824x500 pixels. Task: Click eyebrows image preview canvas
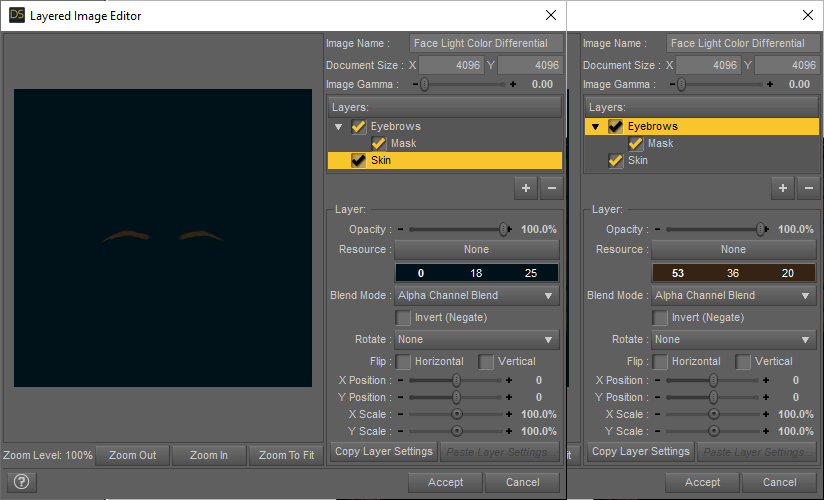pyautogui.click(x=163, y=238)
